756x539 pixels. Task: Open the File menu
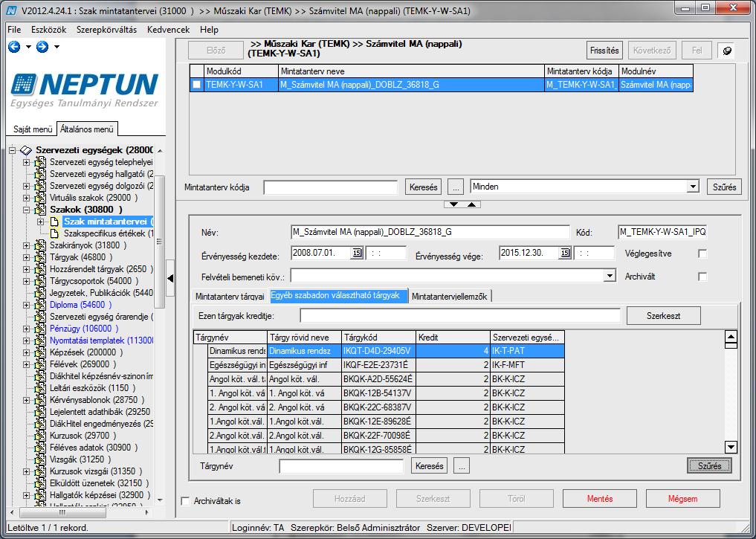pos(14,30)
